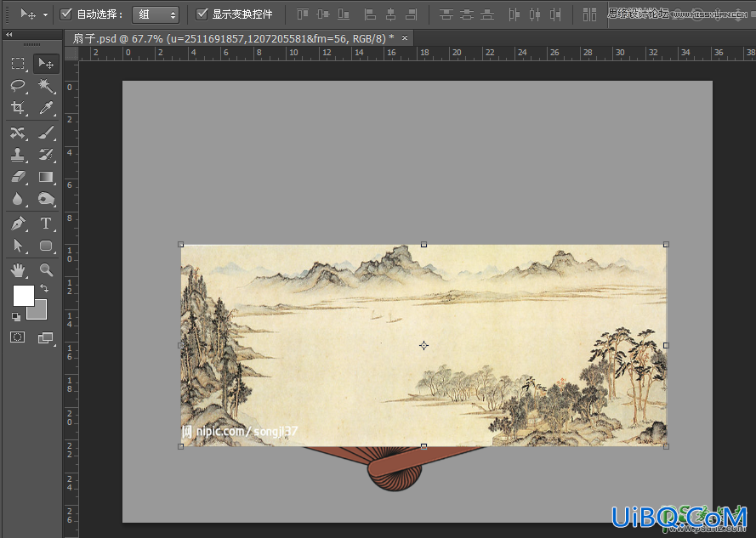Collapse the toolbox with double arrows
Screen dimensions: 756x538
[9, 35]
